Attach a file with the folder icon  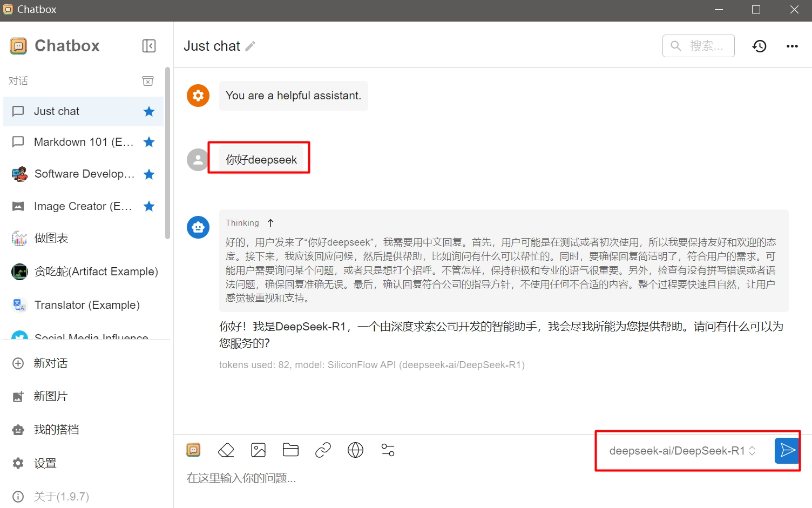290,450
